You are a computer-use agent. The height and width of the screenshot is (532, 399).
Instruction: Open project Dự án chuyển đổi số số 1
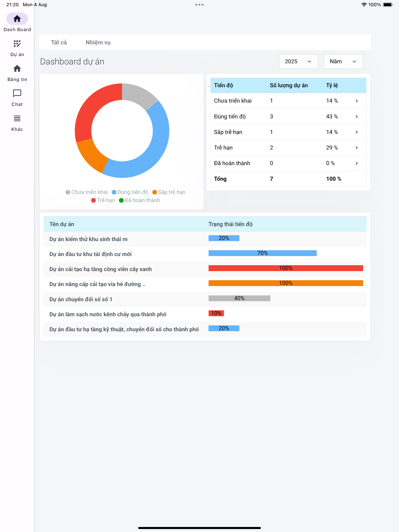coord(81,299)
